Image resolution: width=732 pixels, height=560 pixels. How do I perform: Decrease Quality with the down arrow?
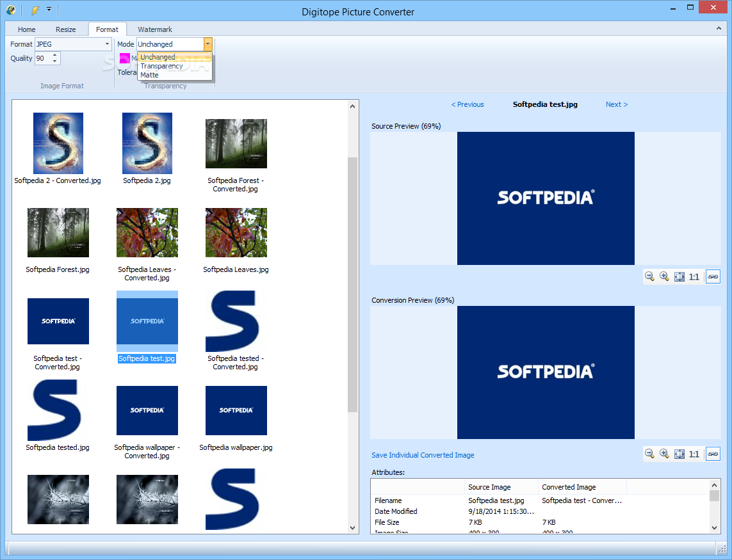point(55,61)
